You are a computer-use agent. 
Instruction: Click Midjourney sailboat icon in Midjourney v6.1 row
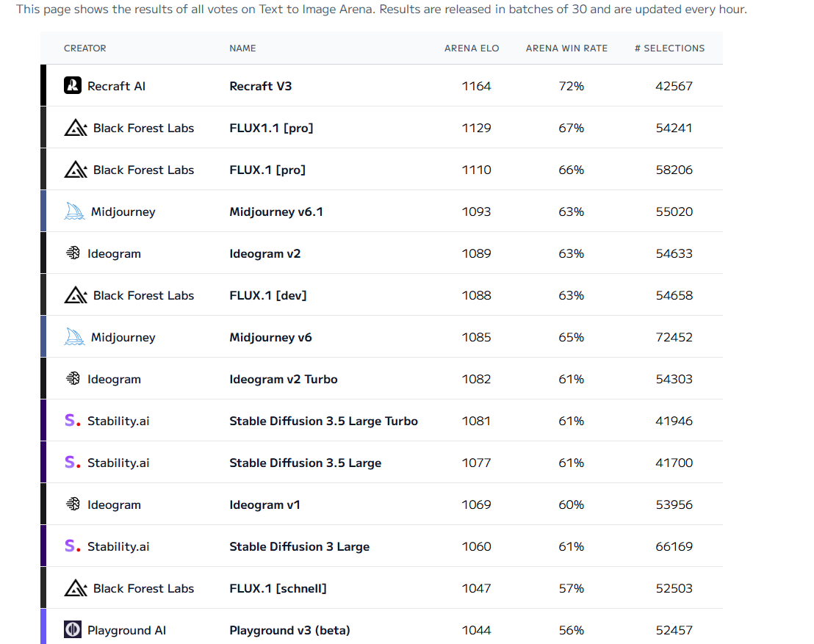(75, 211)
